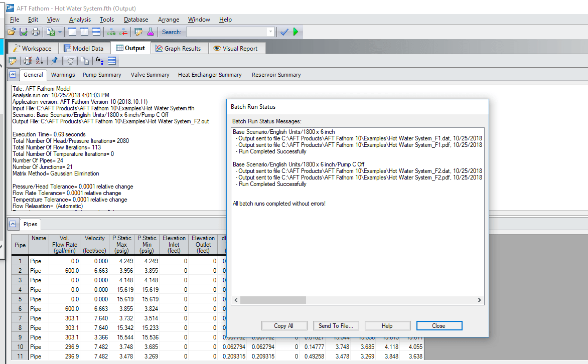The width and height of the screenshot is (588, 364).
Task: Open the Output Control icon in Output toolbar
Action: (13, 61)
